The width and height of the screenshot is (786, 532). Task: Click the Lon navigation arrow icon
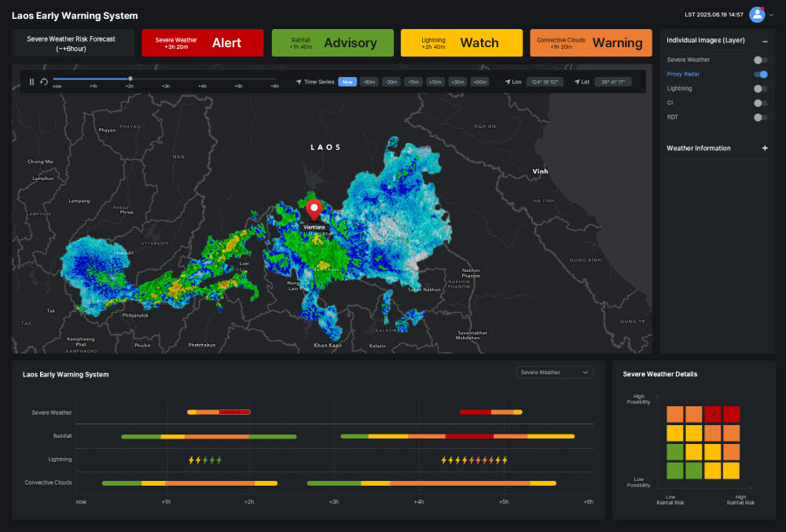508,82
